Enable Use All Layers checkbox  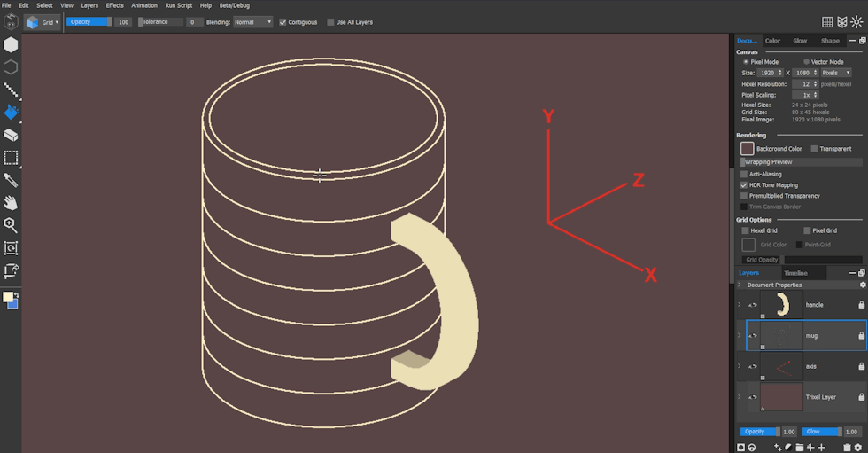(x=330, y=22)
